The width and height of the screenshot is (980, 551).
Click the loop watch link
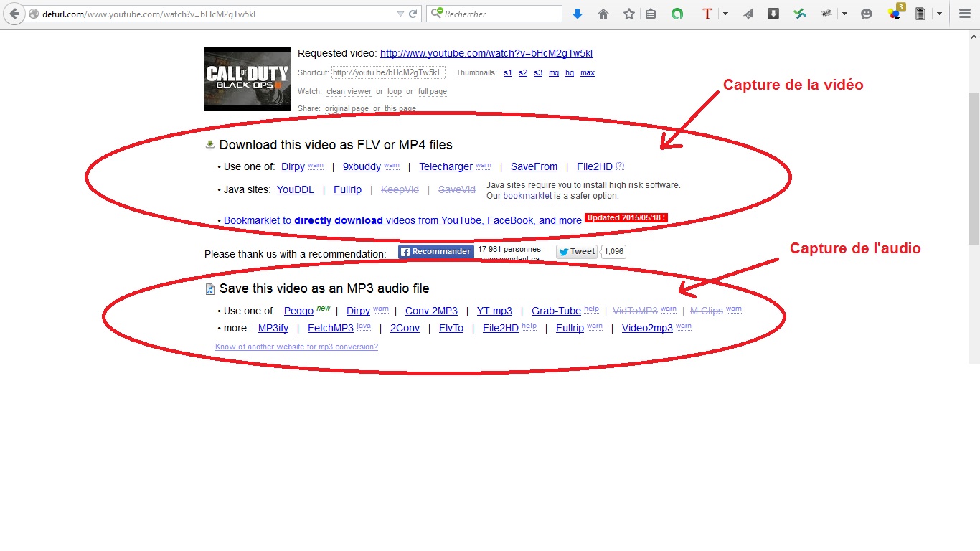pyautogui.click(x=395, y=92)
